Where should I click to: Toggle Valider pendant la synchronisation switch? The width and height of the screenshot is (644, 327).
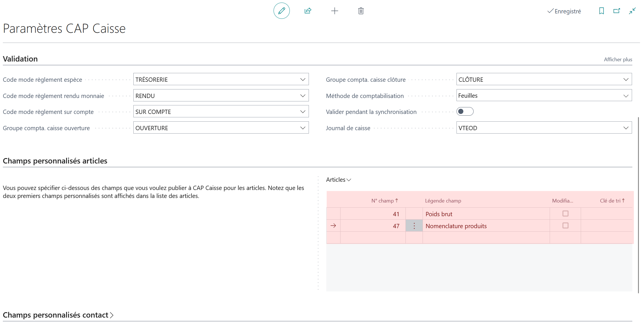click(465, 112)
